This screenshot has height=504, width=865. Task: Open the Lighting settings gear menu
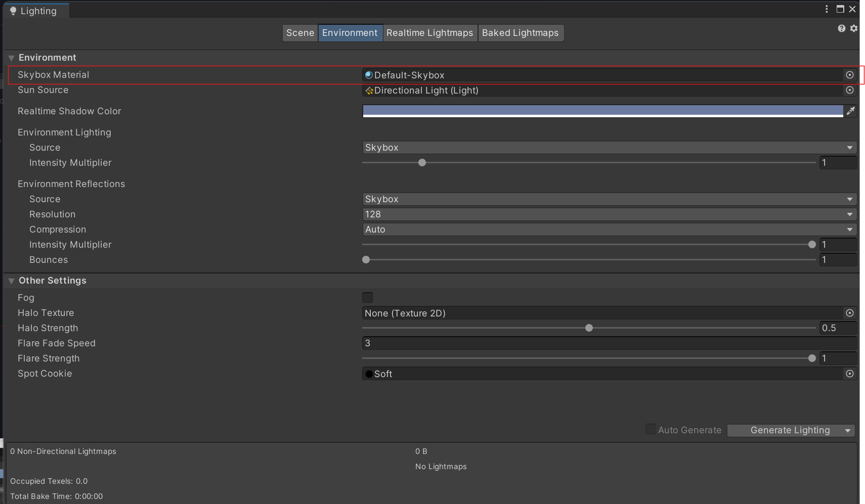[854, 28]
